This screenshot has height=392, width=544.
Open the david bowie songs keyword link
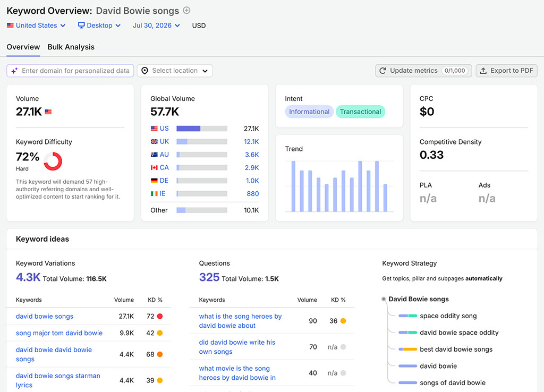[x=45, y=317]
